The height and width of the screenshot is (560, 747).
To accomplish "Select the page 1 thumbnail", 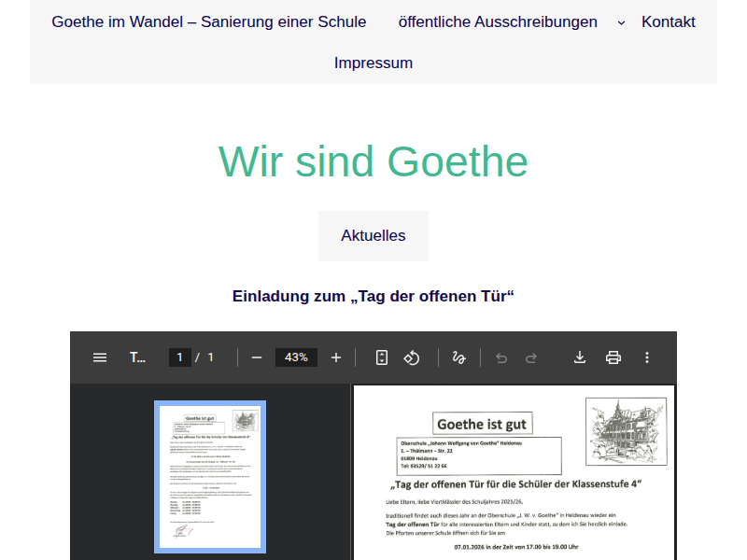I will (x=210, y=476).
